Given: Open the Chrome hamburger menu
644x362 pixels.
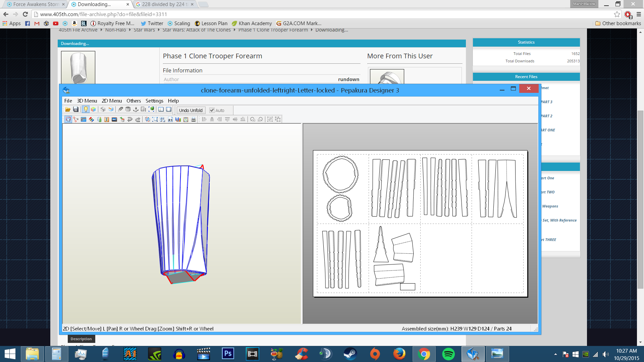Looking at the screenshot, I should click(639, 14).
